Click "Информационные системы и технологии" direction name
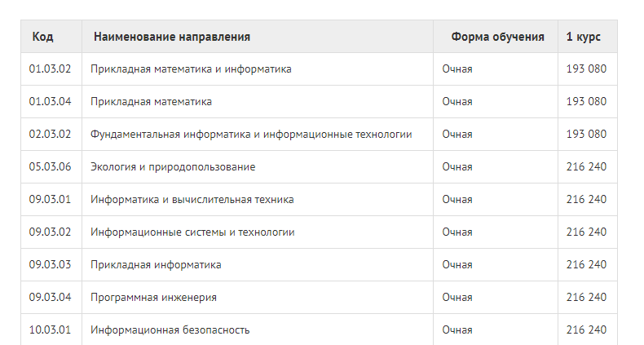 pos(192,232)
